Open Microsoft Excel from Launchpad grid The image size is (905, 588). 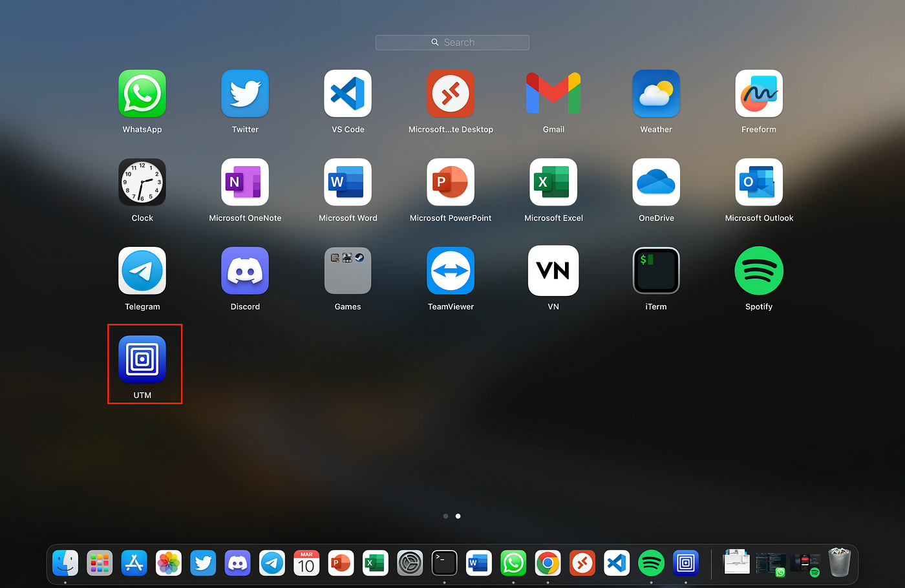553,182
